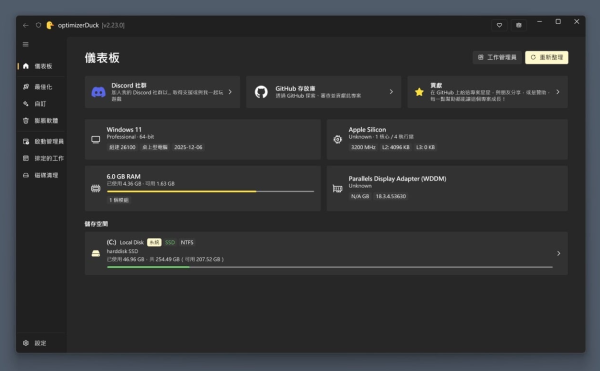Click the L2: 4096 KB tag
This screenshot has width=600, height=371.
396,147
